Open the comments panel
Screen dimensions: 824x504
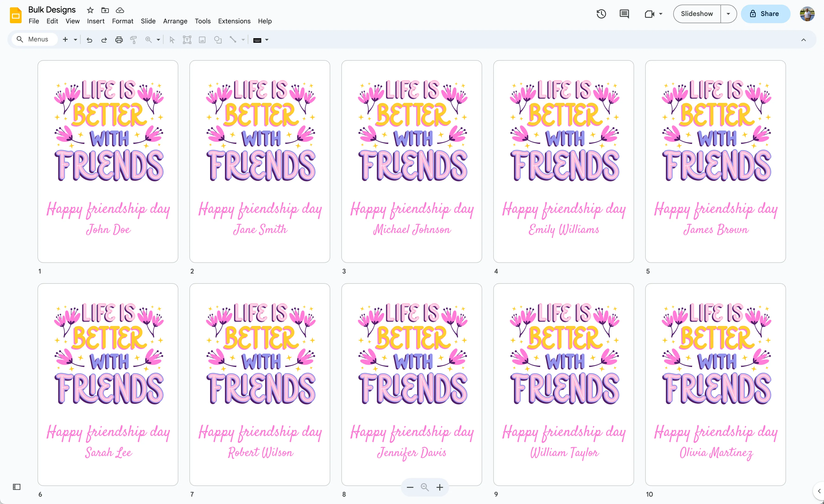(x=624, y=14)
